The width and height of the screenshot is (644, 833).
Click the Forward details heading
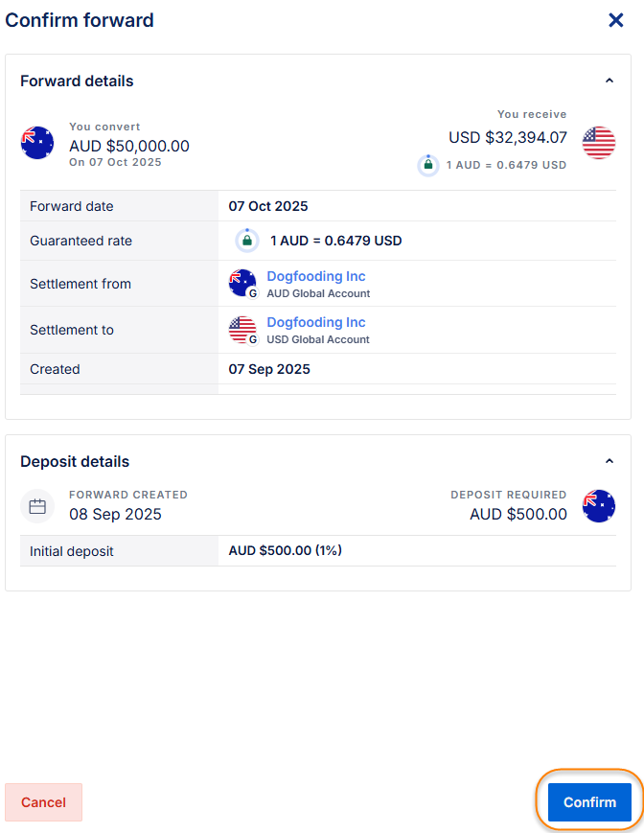point(77,81)
